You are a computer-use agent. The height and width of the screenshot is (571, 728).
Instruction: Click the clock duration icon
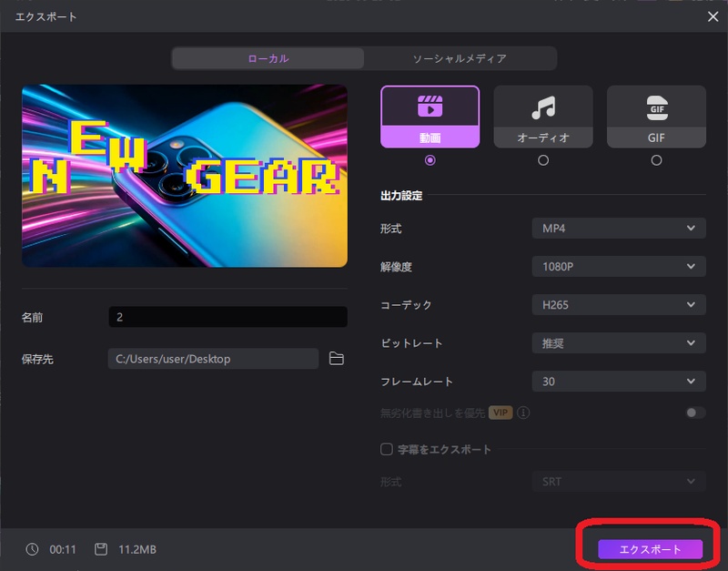32,549
